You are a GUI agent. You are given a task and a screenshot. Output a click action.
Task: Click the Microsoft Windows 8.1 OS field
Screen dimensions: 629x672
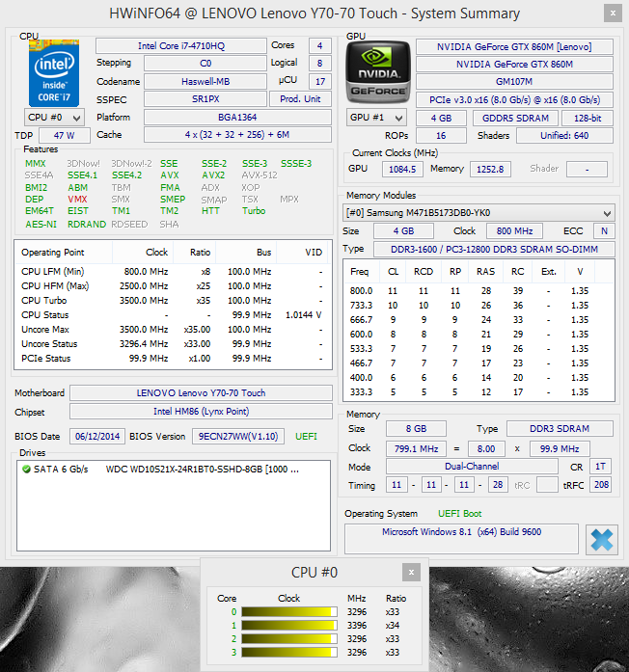[x=461, y=539]
